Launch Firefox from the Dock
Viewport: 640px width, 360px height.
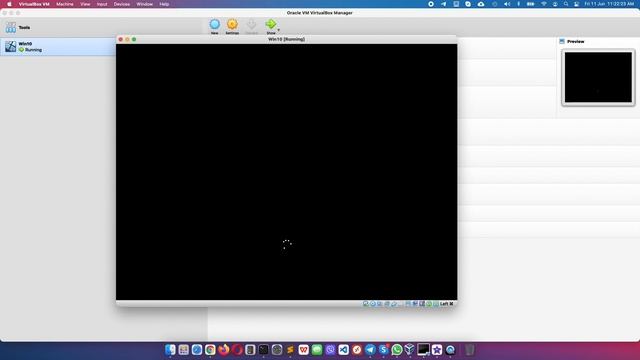click(x=224, y=350)
